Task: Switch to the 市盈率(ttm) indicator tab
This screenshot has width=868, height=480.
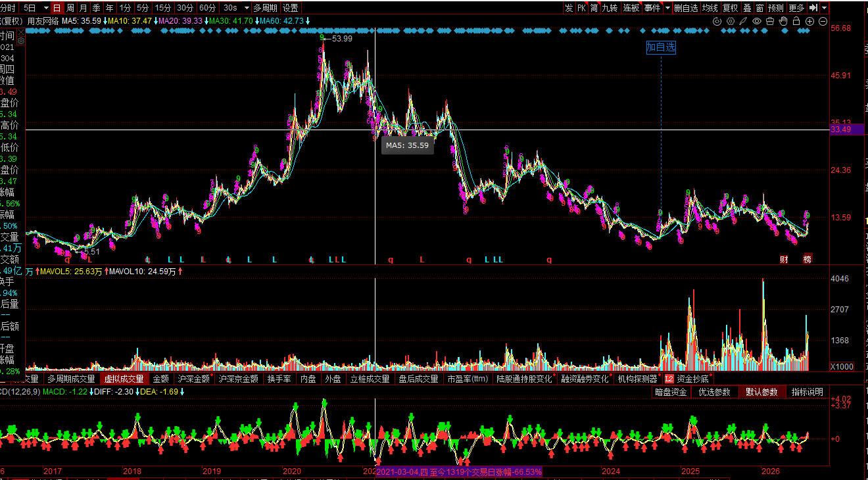Action: point(468,379)
